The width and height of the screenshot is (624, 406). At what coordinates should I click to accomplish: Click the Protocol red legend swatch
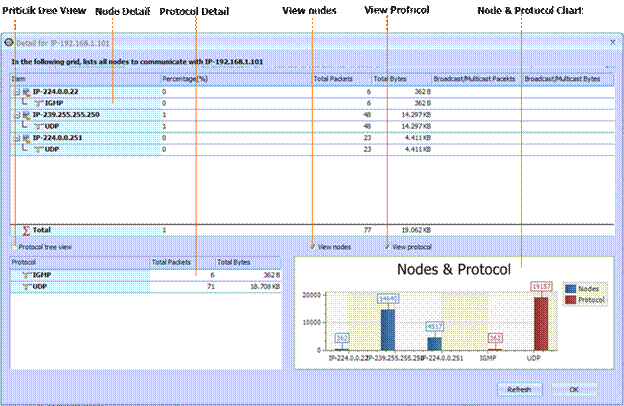click(570, 300)
